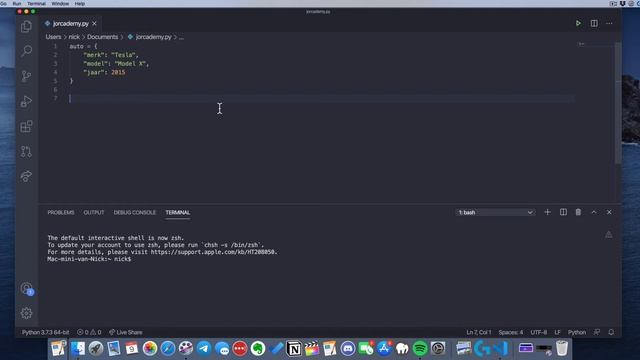Close the jorcademy.py tab
The image size is (640, 360).
(94, 24)
